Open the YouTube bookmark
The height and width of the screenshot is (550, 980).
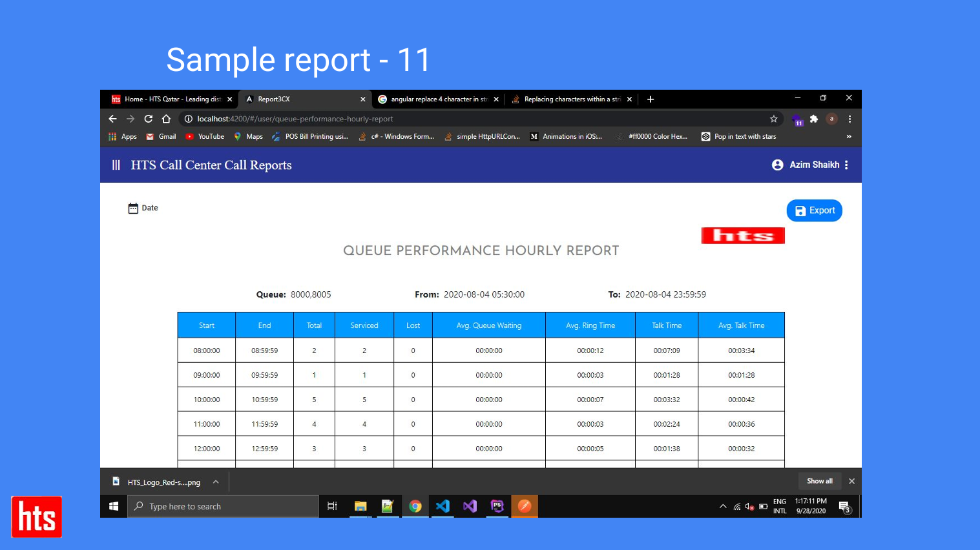(205, 137)
